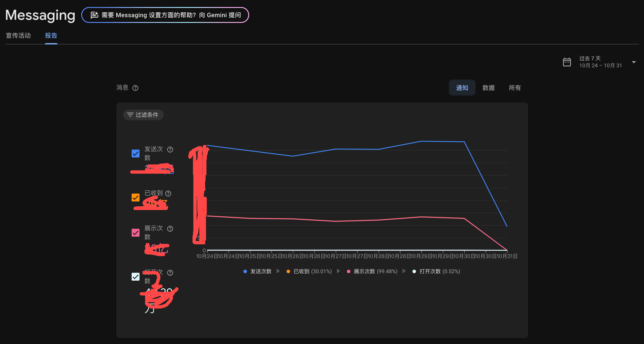Viewport: 644px width, 344px height.
Task: Toggle the pink 展示次数 checkbox
Action: pos(136,232)
